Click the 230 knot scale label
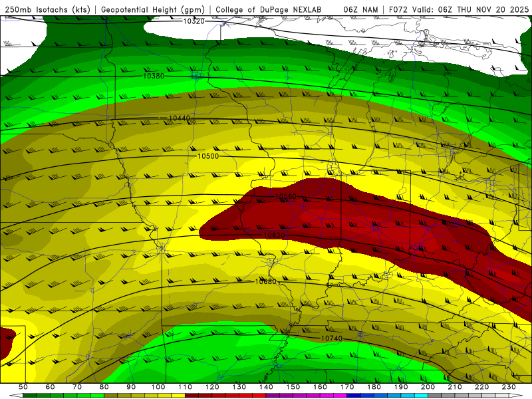This screenshot has width=532, height=399. coord(509,387)
